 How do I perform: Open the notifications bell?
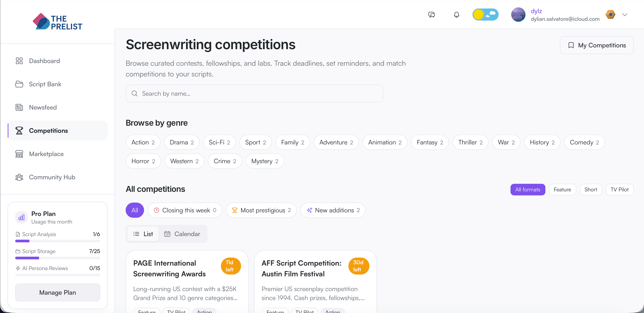coord(456,15)
